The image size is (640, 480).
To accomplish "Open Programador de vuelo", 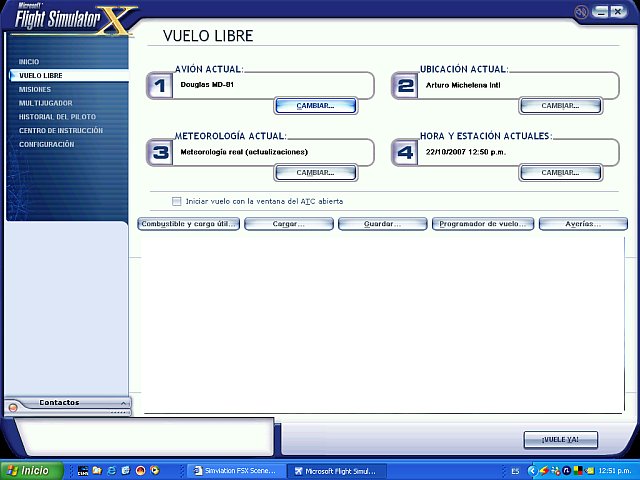I will point(483,224).
